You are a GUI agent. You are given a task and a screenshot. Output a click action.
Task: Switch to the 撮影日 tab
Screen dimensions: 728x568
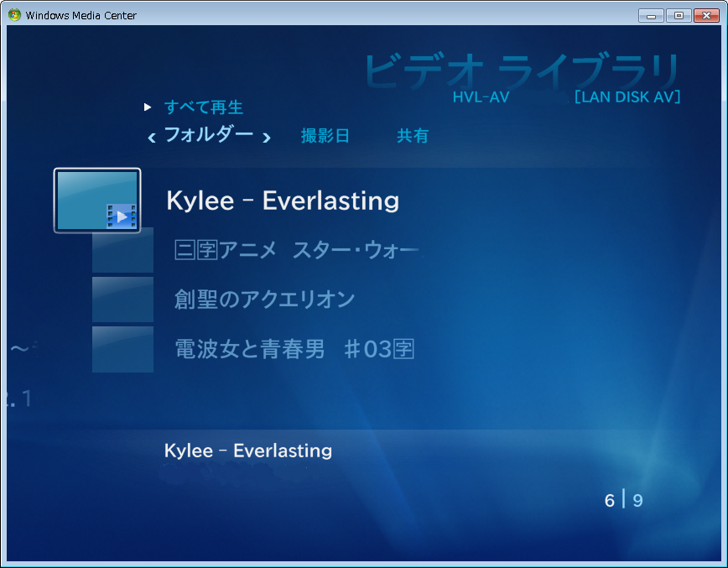(325, 136)
